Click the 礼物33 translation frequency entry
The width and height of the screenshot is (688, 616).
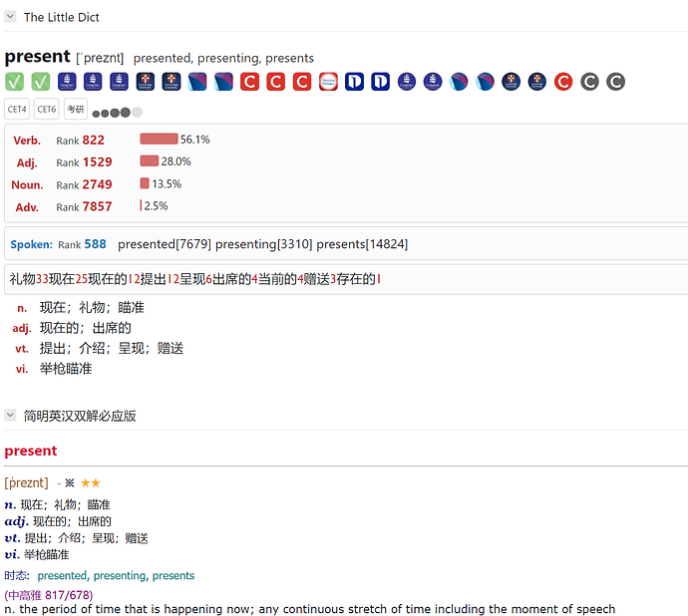(x=29, y=279)
